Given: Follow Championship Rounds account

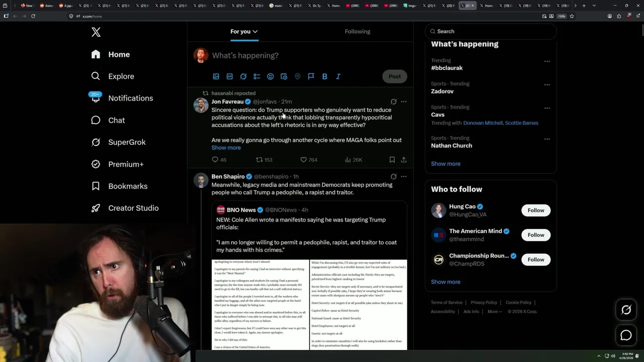Looking at the screenshot, I should tap(536, 259).
